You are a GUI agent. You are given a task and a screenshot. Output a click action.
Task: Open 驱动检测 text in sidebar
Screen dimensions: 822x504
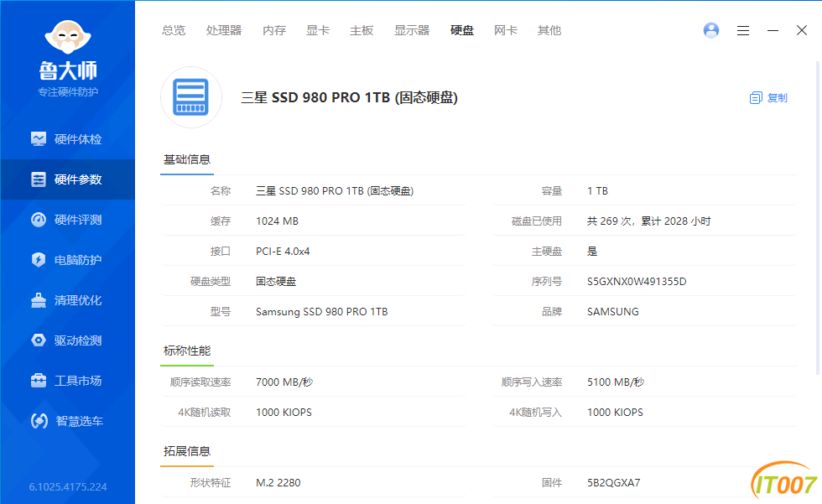coord(78,340)
